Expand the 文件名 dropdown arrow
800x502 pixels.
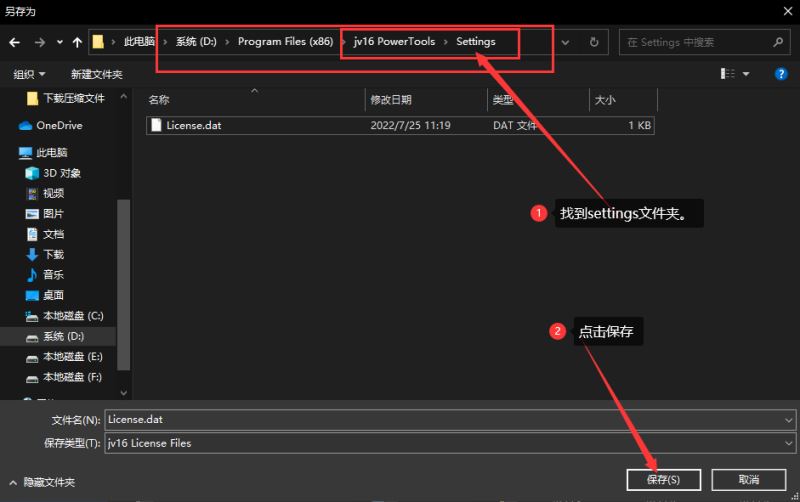789,420
